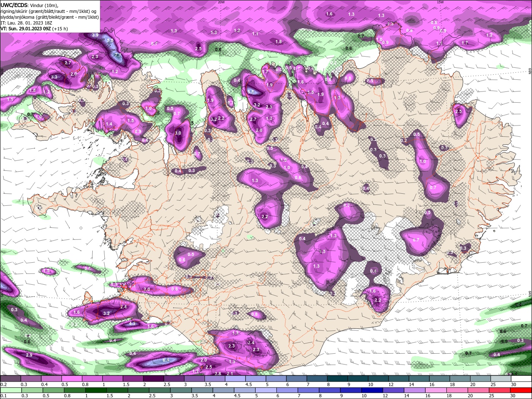Pick the snow legend swatch between 0.2 and 0.3

(11, 379)
